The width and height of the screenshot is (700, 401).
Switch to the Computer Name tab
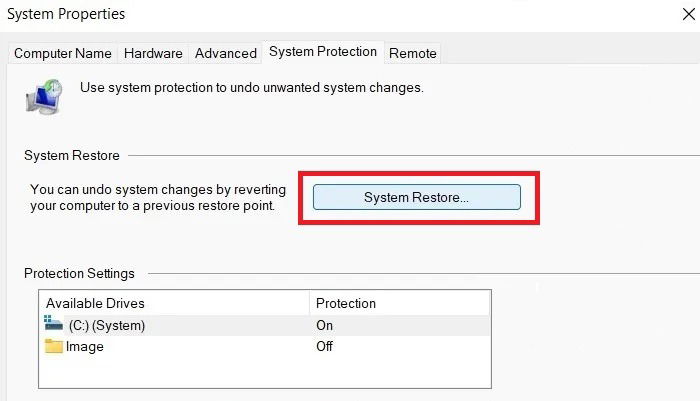click(62, 53)
